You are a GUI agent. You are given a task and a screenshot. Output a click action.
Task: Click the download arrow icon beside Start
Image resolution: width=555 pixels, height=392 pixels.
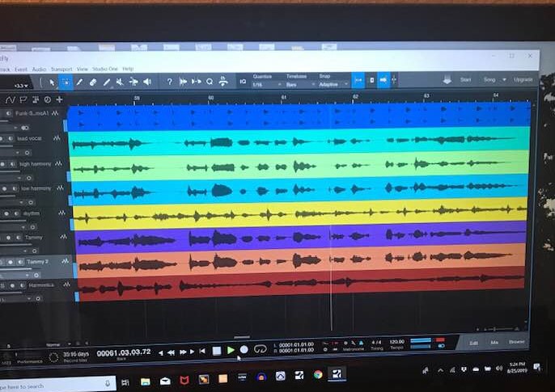point(447,80)
